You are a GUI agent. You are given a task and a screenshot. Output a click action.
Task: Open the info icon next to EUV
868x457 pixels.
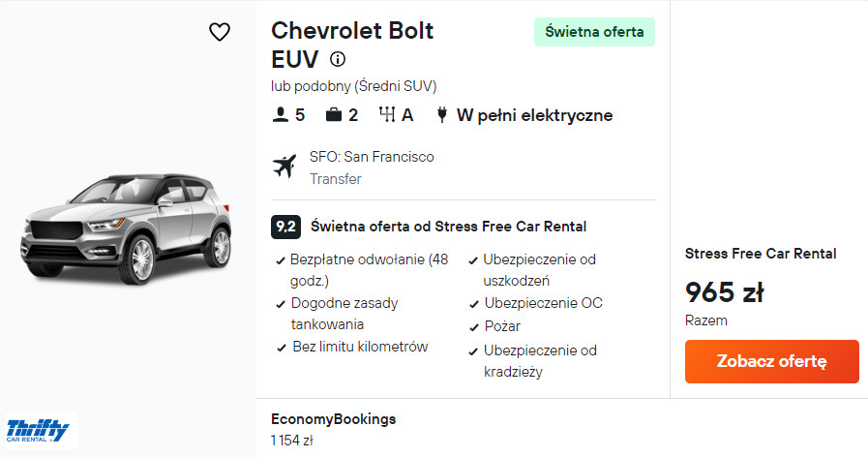pos(338,59)
